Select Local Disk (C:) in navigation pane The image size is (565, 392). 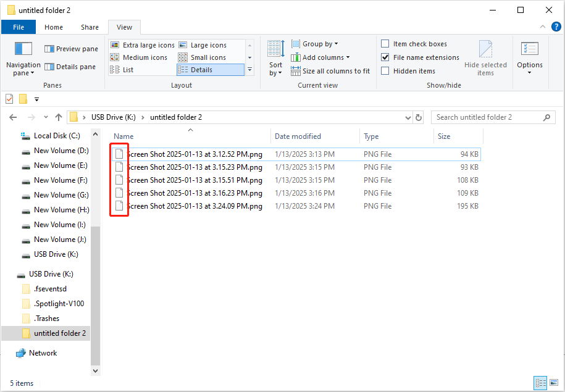[x=51, y=136]
